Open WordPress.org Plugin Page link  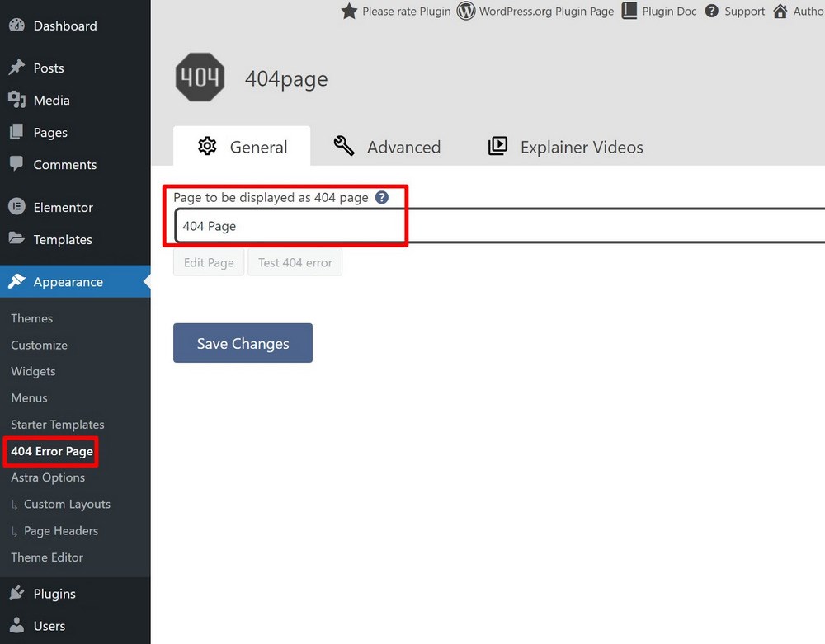pos(546,12)
